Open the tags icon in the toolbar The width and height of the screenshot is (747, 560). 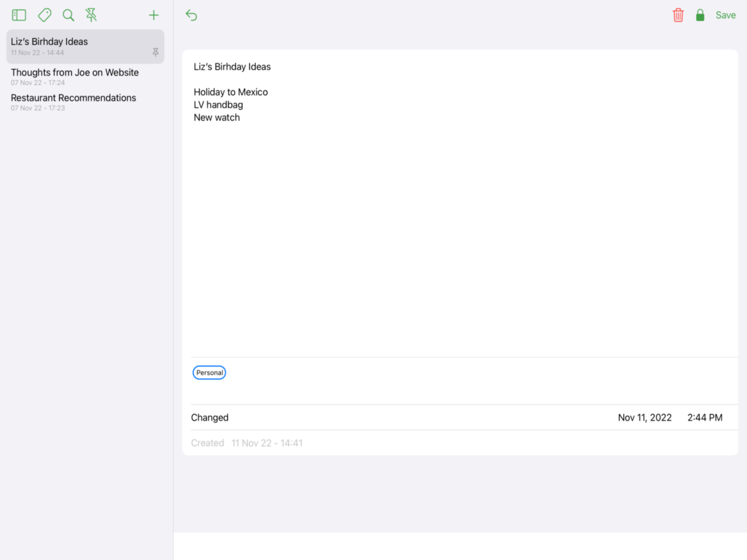[44, 15]
